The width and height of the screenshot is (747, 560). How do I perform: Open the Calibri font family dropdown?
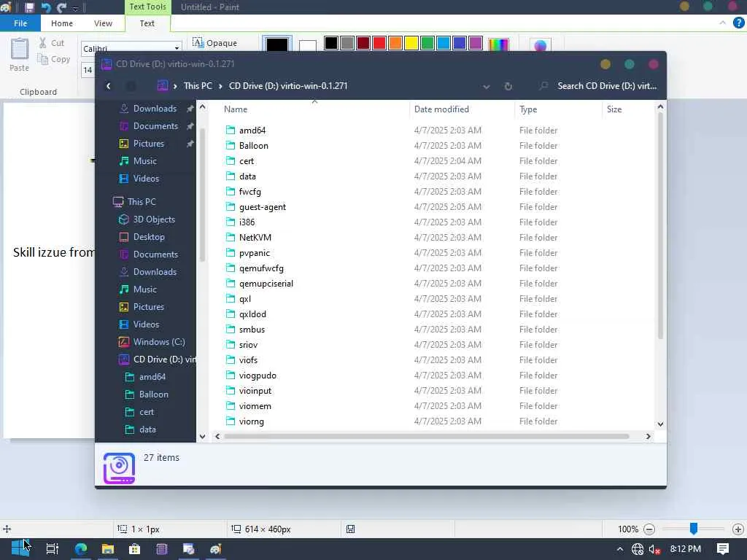click(x=177, y=48)
